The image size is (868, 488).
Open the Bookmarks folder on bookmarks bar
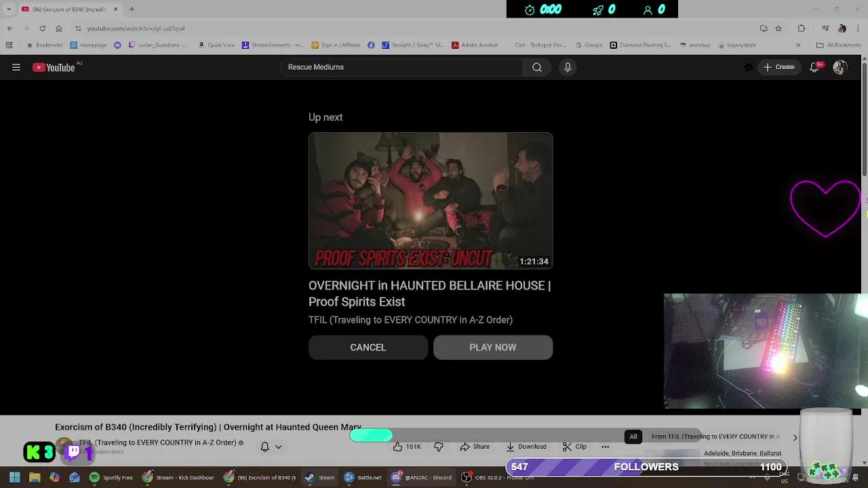point(43,45)
